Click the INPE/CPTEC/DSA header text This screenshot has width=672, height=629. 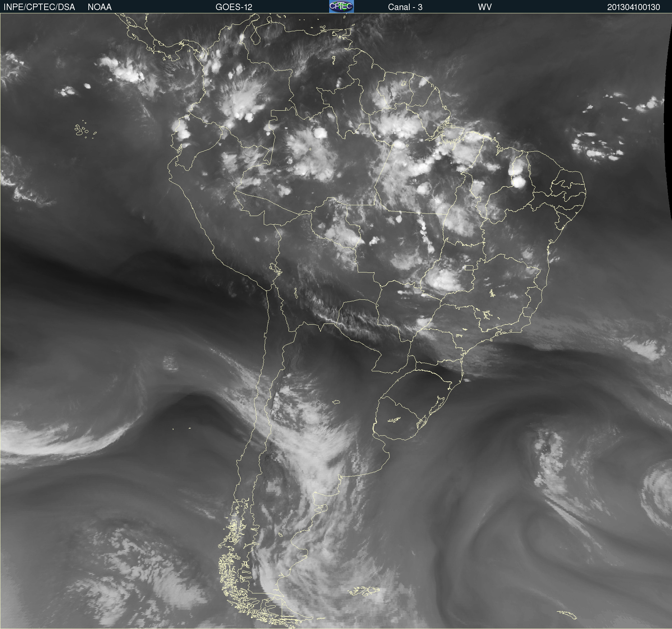[39, 7]
